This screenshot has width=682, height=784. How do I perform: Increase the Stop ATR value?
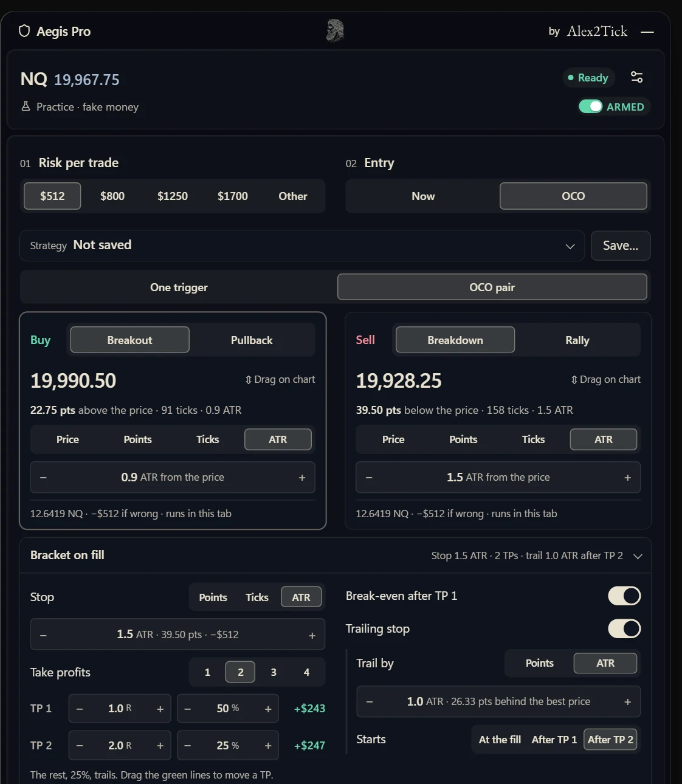[x=312, y=634]
